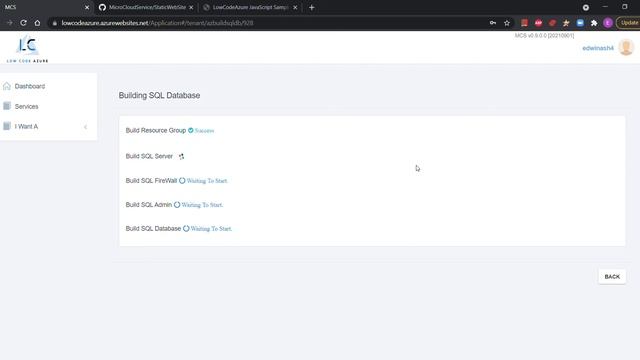This screenshot has height=360, width=640.
Task: Click the address bar URL
Action: tap(158, 23)
